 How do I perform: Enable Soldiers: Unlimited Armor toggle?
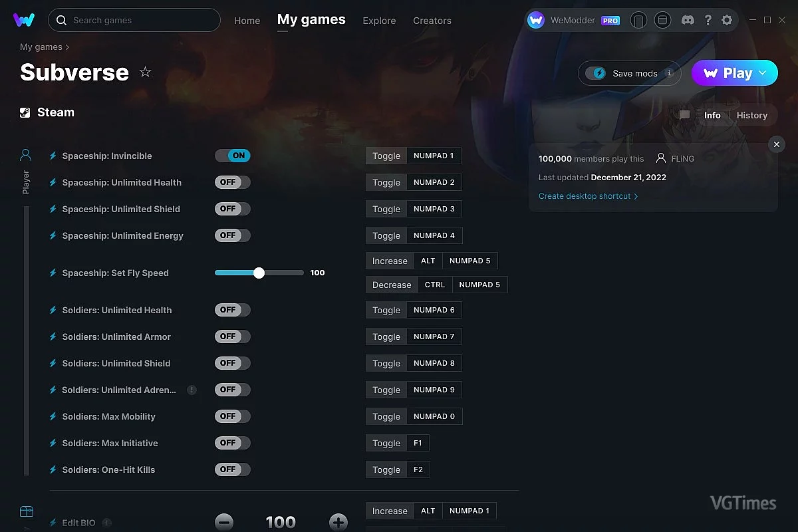click(x=233, y=336)
